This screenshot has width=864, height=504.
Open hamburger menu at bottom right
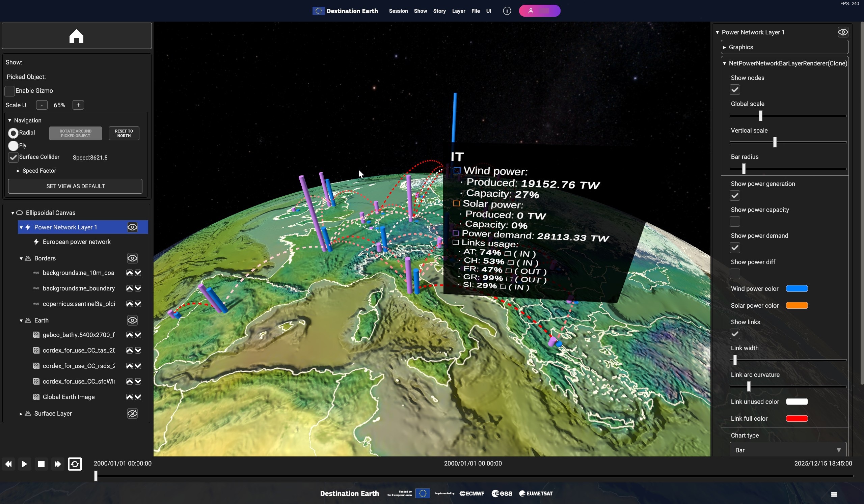tap(834, 494)
